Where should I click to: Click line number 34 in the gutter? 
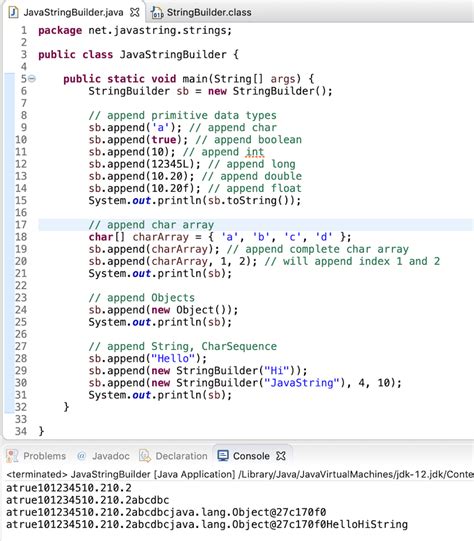click(21, 431)
